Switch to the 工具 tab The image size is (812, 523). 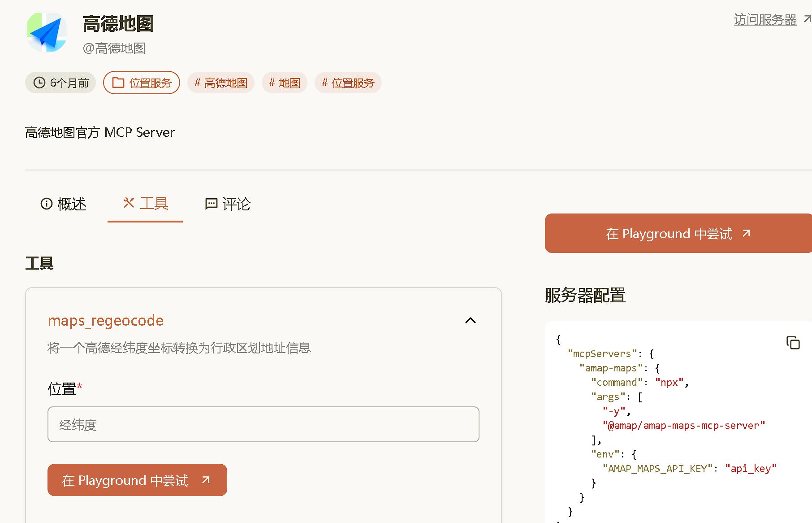point(145,204)
